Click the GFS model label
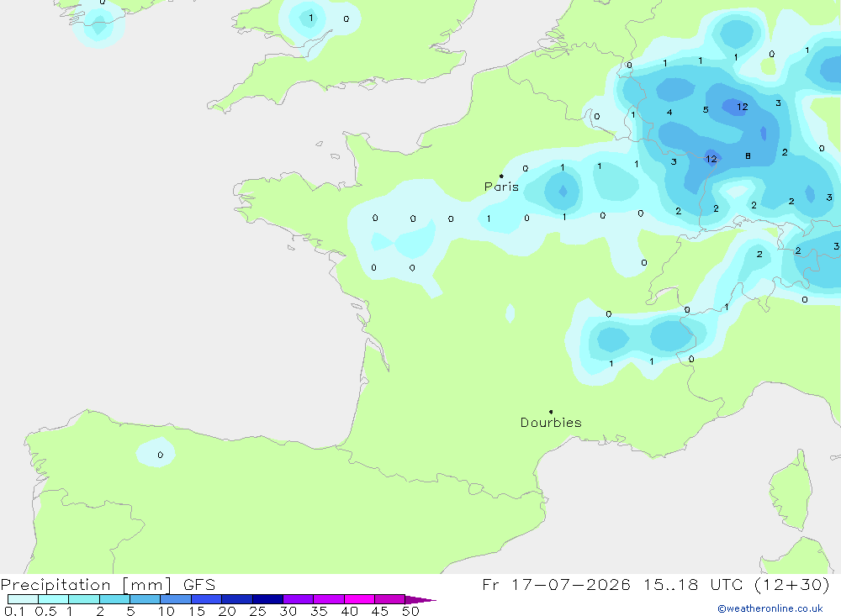Screen dimensions: 841x616 click(199, 585)
